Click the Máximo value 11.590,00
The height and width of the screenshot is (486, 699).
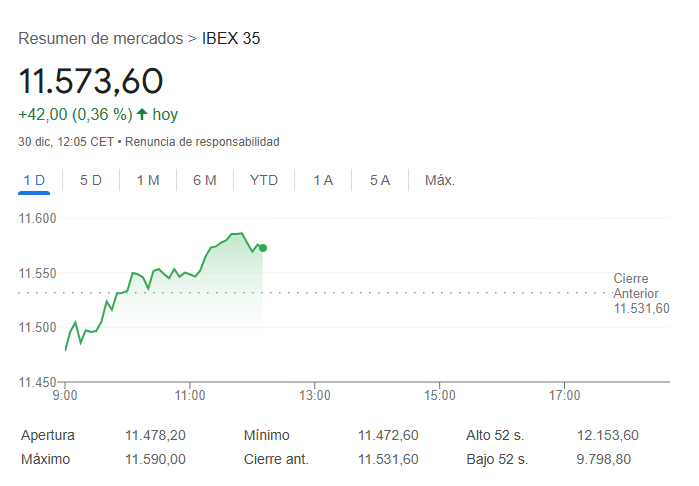click(x=155, y=459)
